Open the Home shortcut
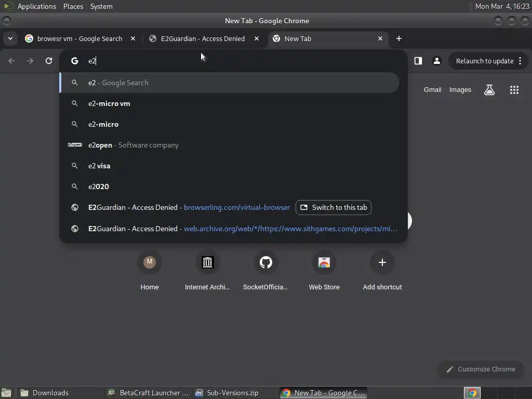Screen dimensions: 532x399 [x=149, y=271]
